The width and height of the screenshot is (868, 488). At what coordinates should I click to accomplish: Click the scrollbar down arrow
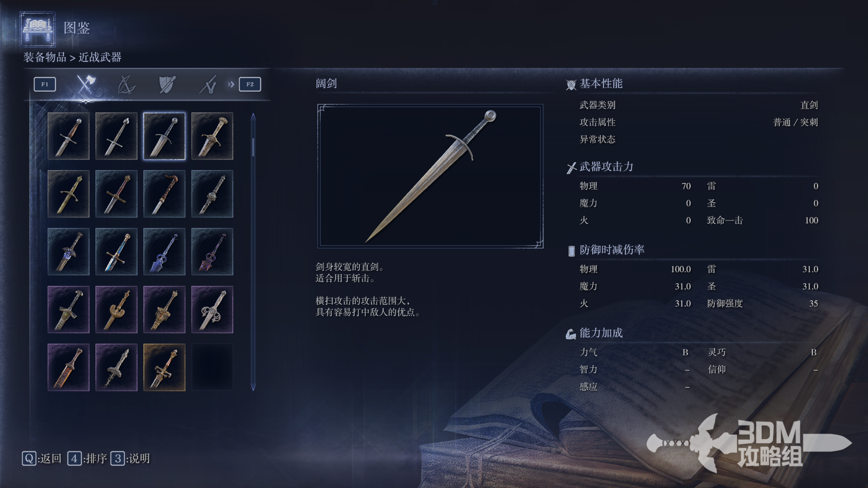[253, 387]
